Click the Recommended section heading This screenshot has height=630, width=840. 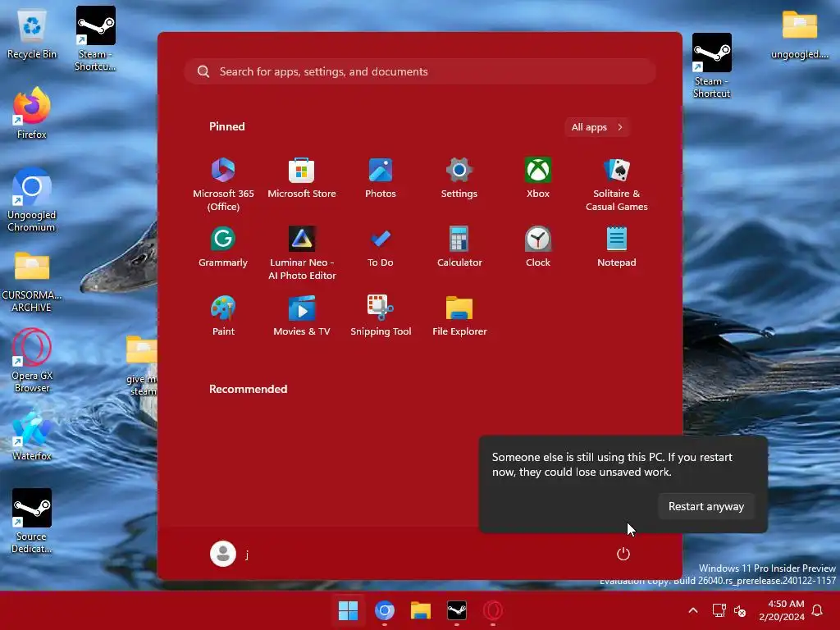pyautogui.click(x=248, y=389)
